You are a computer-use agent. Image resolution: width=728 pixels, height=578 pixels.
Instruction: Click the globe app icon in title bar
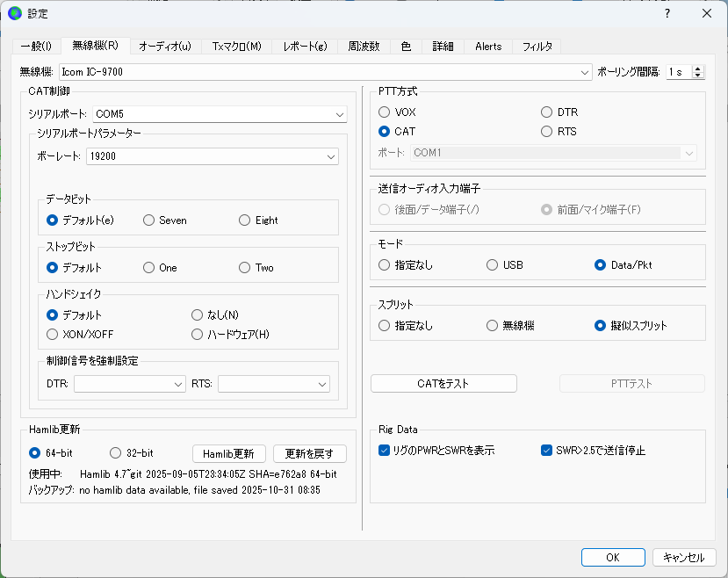pos(15,13)
